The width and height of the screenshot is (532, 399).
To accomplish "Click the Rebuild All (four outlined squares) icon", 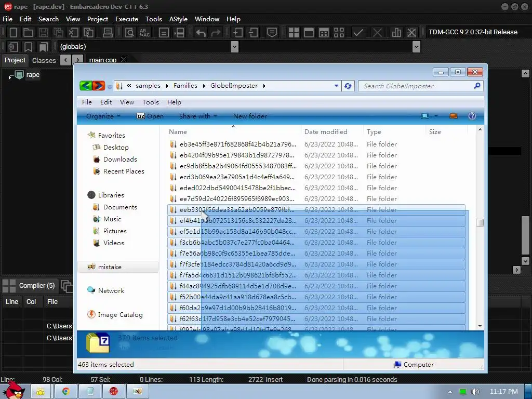I will (339, 33).
